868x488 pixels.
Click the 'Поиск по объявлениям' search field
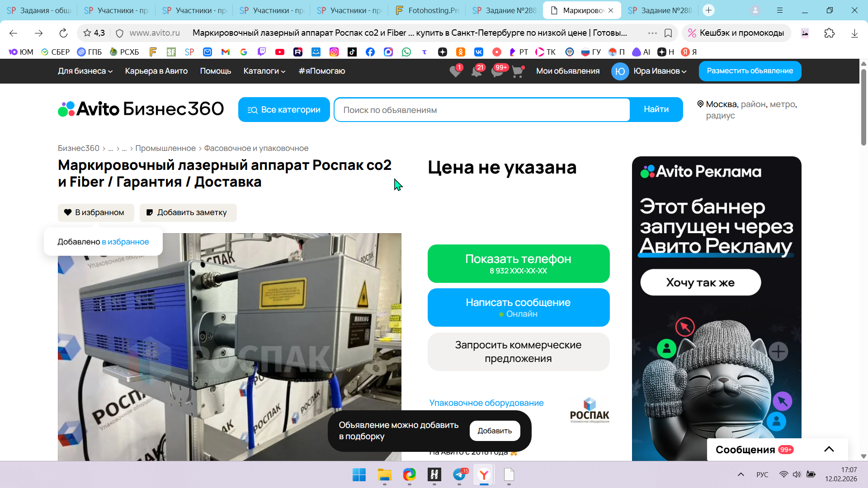[x=481, y=110]
